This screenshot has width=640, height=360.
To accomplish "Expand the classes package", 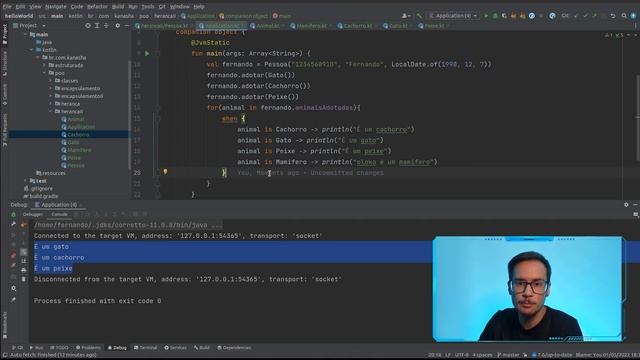I will (51, 81).
